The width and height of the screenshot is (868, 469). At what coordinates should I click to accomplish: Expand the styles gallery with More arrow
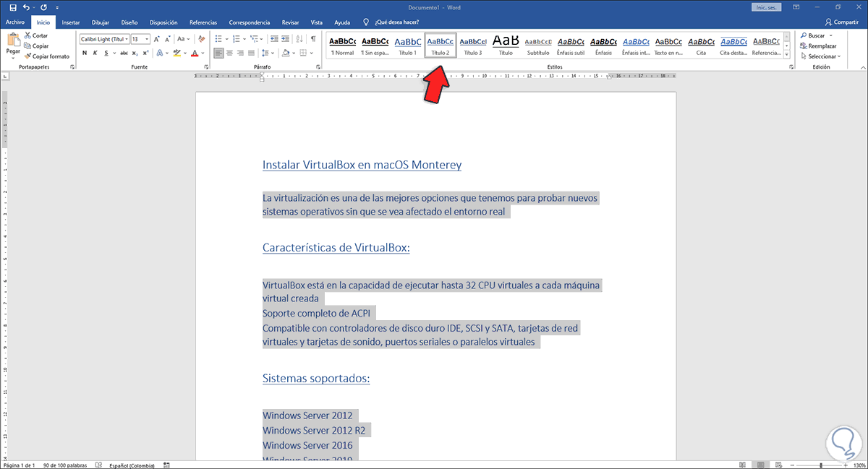pyautogui.click(x=787, y=55)
